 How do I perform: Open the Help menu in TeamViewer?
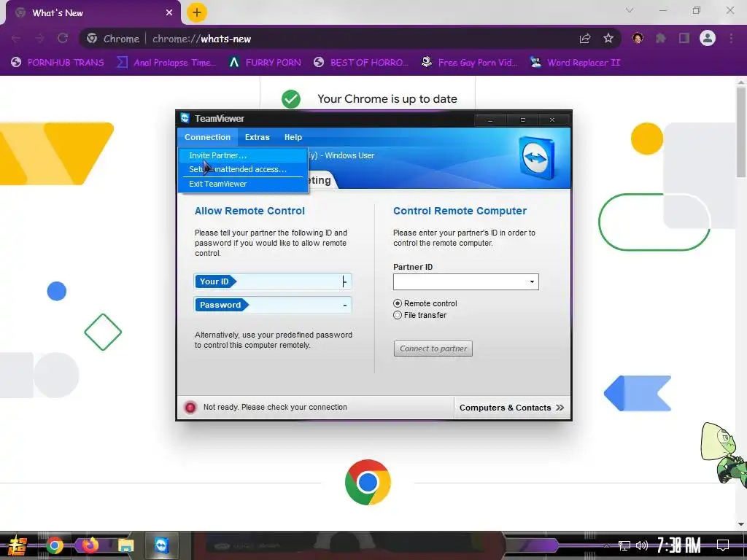pos(293,137)
